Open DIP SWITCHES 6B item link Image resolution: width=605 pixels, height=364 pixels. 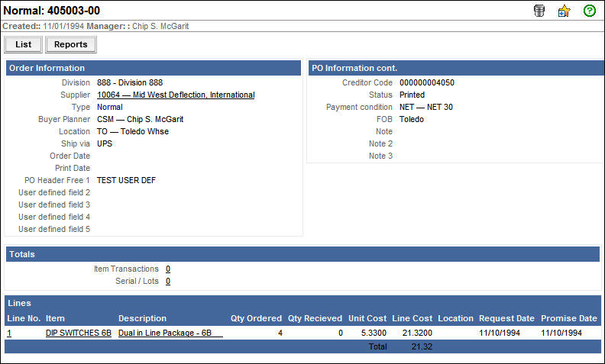pos(79,333)
